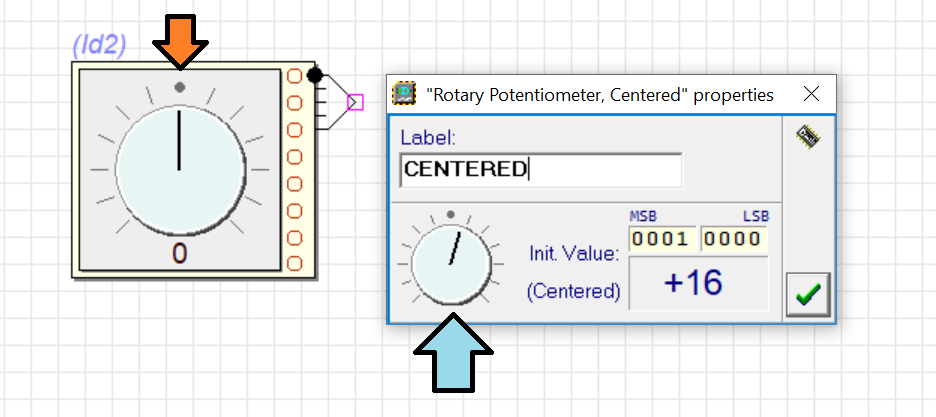936x417 pixels.
Task: Click the dialog title text
Action: click(x=600, y=95)
